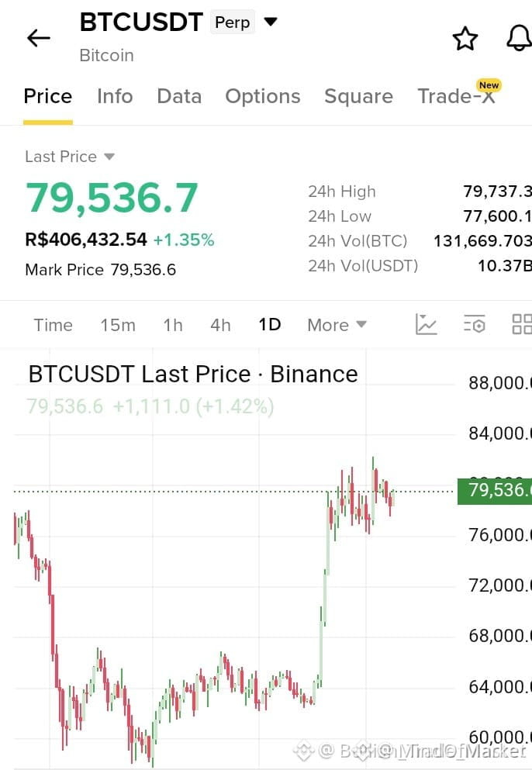This screenshot has width=532, height=770.
Task: Tap the back arrow icon
Action: coord(38,38)
